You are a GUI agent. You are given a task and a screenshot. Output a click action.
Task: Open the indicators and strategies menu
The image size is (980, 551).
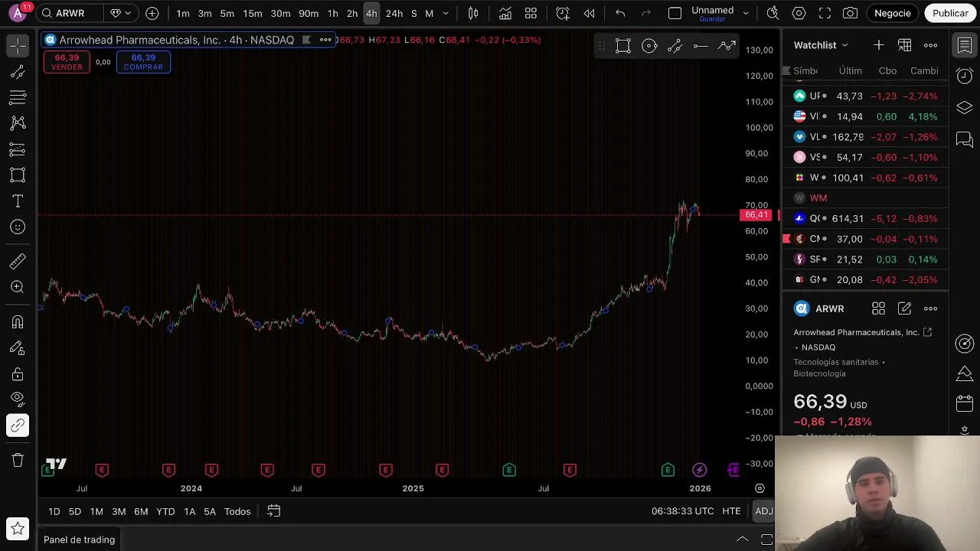coord(505,13)
